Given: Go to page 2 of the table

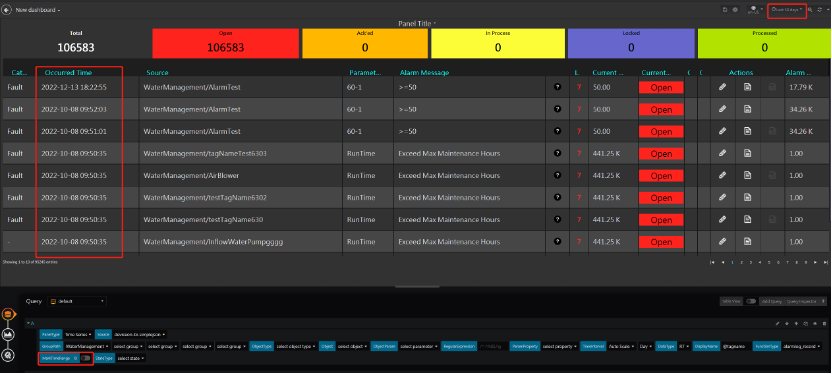Looking at the screenshot, I should [x=742, y=262].
